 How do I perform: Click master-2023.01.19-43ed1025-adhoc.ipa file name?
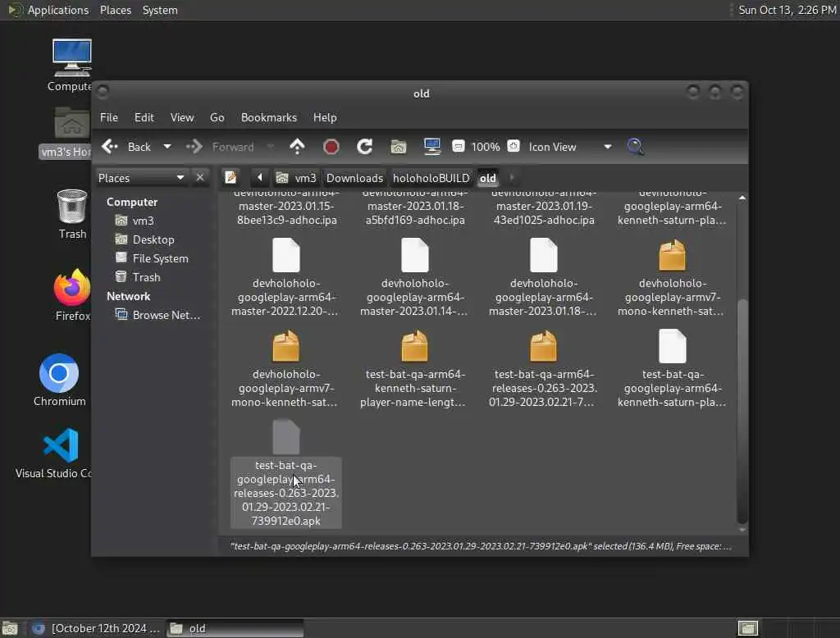click(544, 212)
